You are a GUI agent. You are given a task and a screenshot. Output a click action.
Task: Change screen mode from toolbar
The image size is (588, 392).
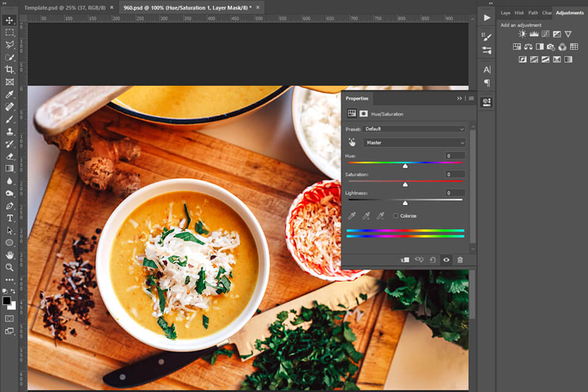(x=9, y=331)
